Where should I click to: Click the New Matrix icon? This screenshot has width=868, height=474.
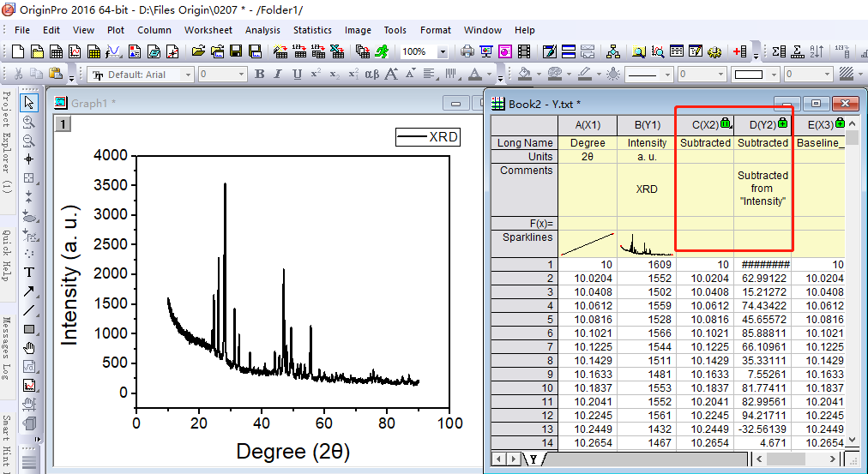pyautogui.click(x=94, y=52)
